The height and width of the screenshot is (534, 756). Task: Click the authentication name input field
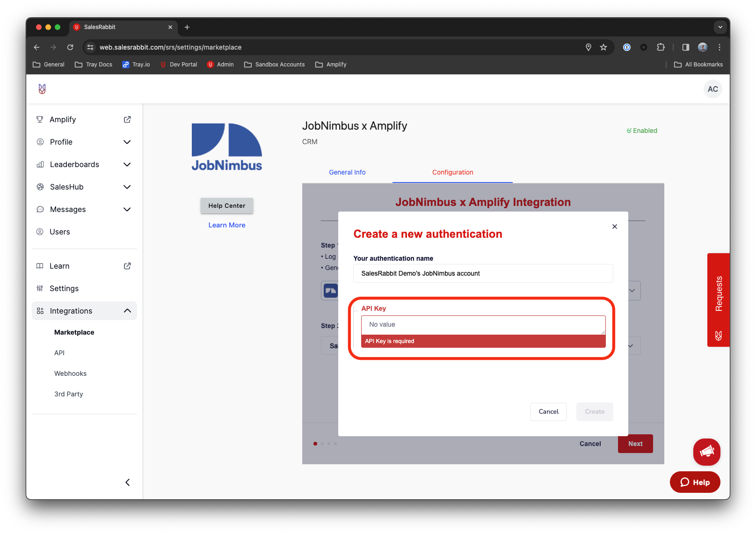[483, 273]
